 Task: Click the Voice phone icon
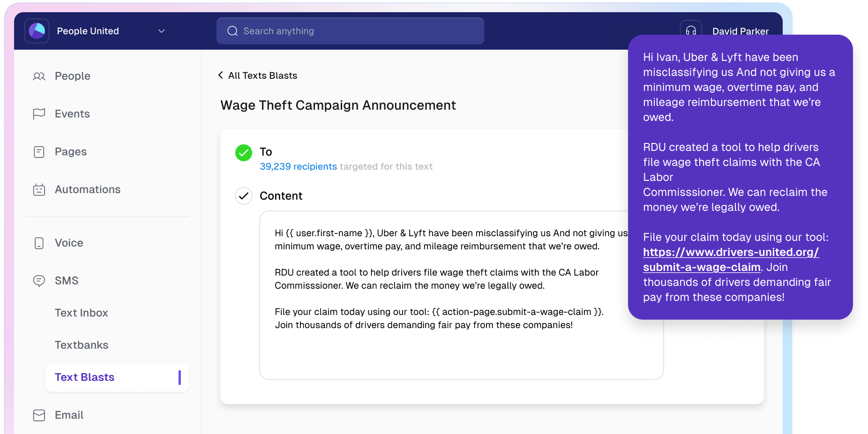click(x=39, y=243)
